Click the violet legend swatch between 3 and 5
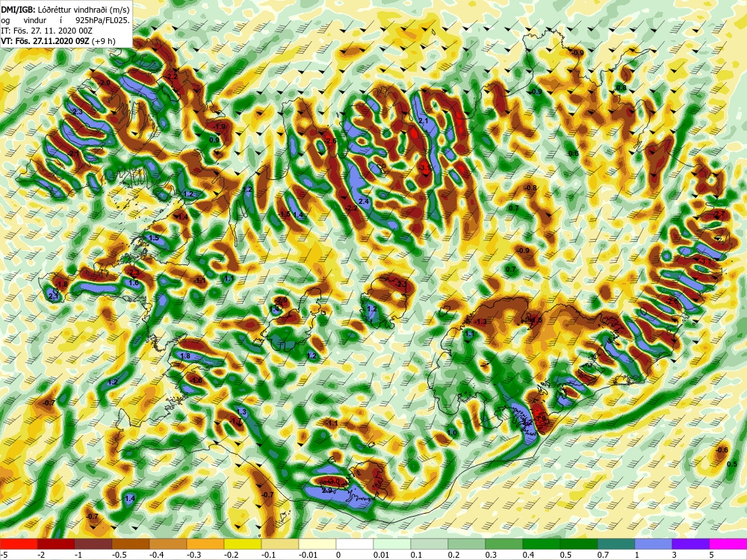Screen dimensions: 747x560 (x=691, y=544)
